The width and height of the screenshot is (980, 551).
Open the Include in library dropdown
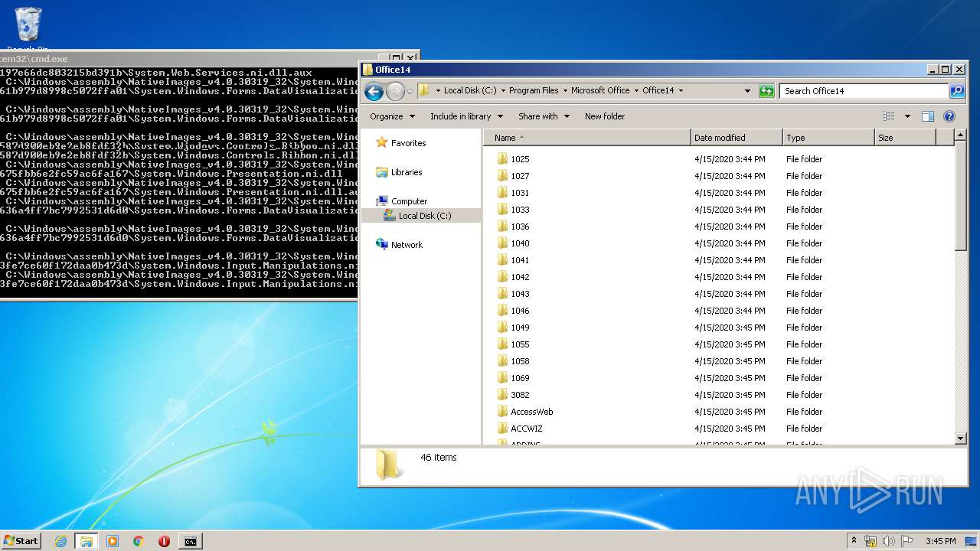pos(466,116)
